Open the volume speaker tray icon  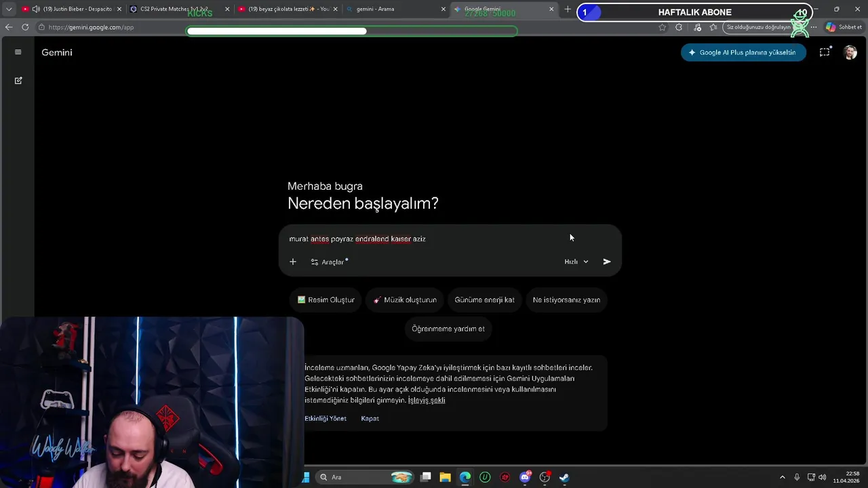pyautogui.click(x=822, y=477)
